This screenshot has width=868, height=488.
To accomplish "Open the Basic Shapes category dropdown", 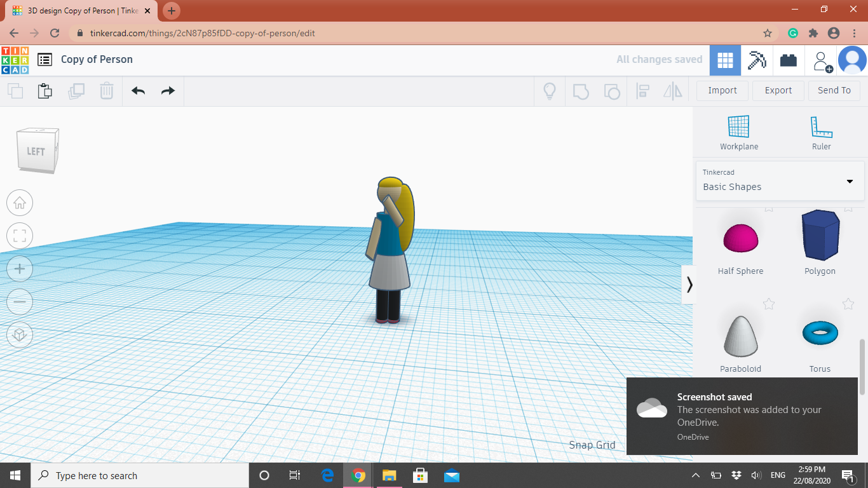I will (x=780, y=180).
